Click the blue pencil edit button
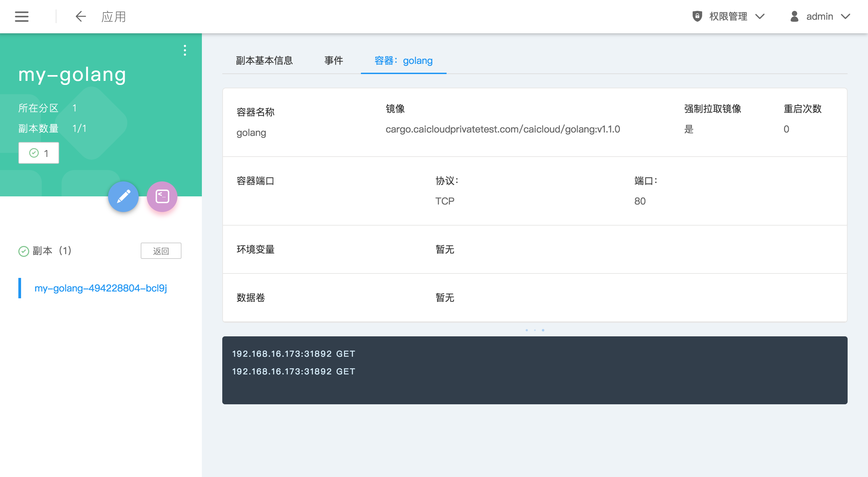868x477 pixels. click(x=123, y=197)
